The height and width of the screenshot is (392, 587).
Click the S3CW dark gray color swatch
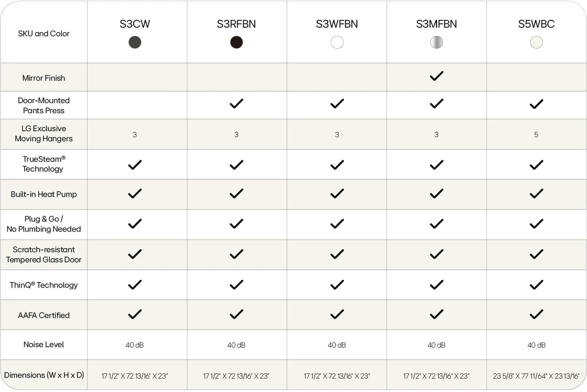coord(135,42)
